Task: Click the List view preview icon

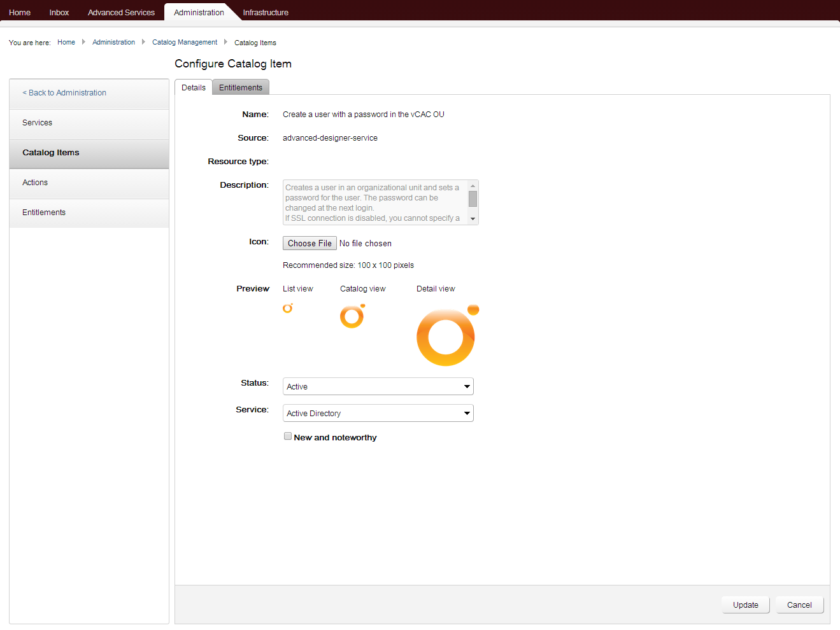Action: [288, 308]
